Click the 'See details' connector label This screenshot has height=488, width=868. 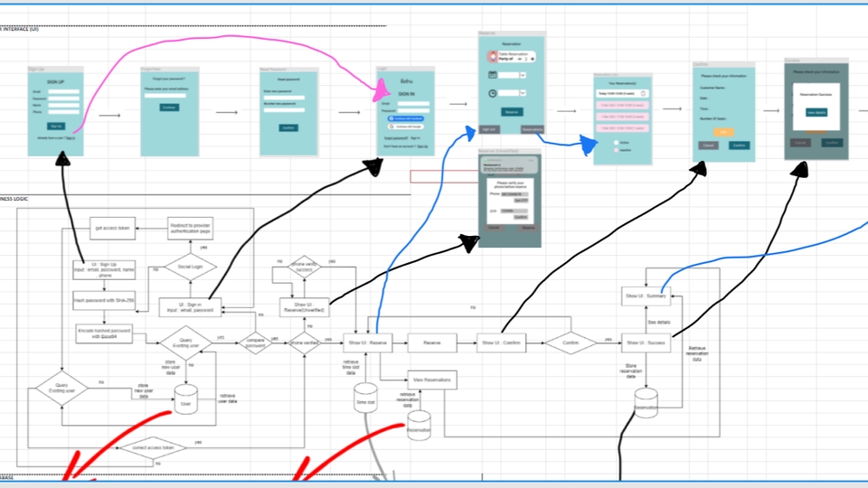coord(659,322)
